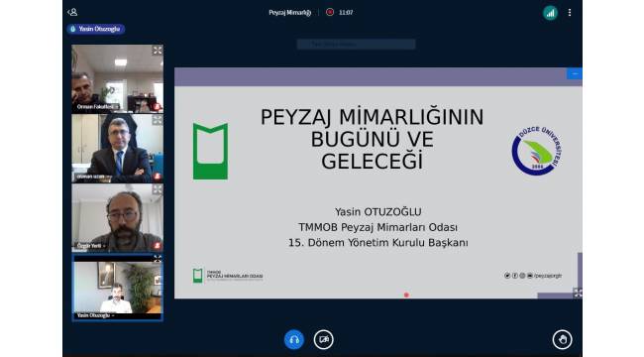Open the three-dot options menu
644x357 pixels.
[570, 13]
